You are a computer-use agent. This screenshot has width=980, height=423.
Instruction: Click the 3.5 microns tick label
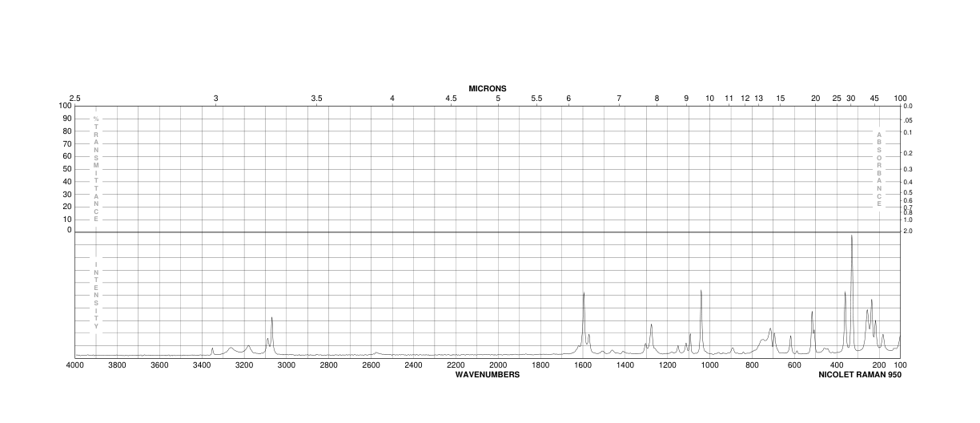pyautogui.click(x=316, y=98)
